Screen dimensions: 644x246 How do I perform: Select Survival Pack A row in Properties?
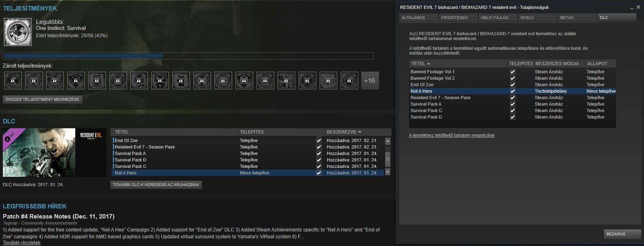click(513, 104)
